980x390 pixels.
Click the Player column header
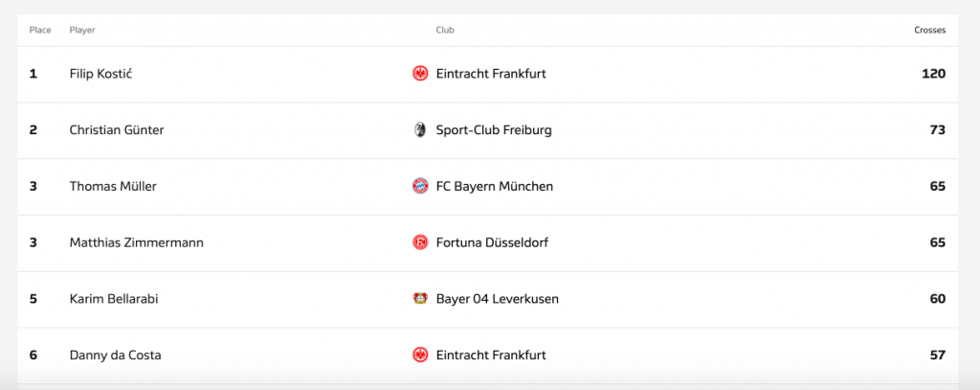coord(82,30)
